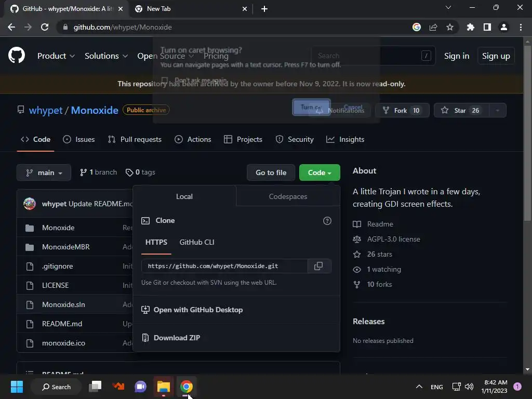This screenshot has height=399, width=532.
Task: Click the Sign in link
Action: tap(457, 56)
